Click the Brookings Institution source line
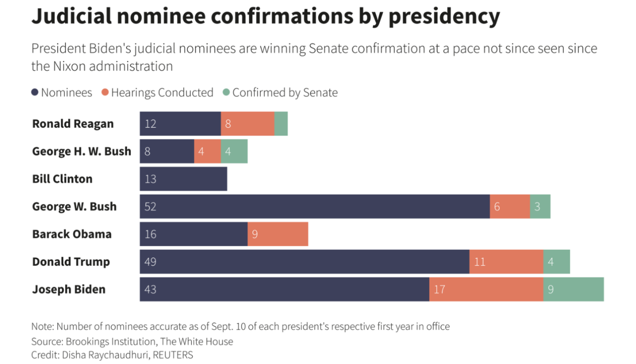Screen dimensions: 636x364 pos(132,341)
